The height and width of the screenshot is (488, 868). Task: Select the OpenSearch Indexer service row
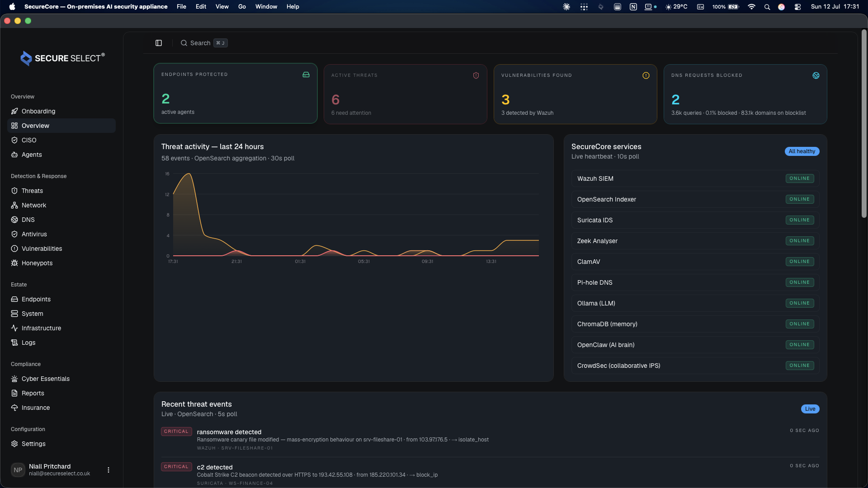695,199
